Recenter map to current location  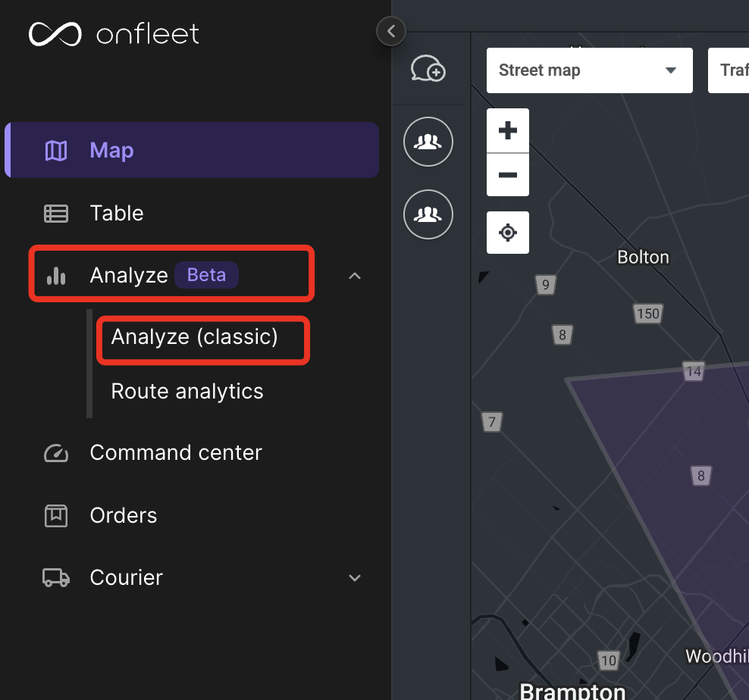tap(508, 233)
